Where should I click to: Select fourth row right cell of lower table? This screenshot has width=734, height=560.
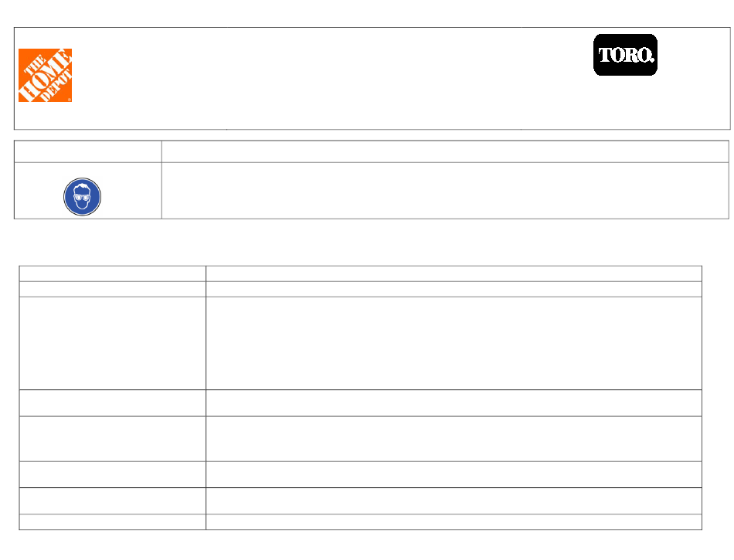454,402
